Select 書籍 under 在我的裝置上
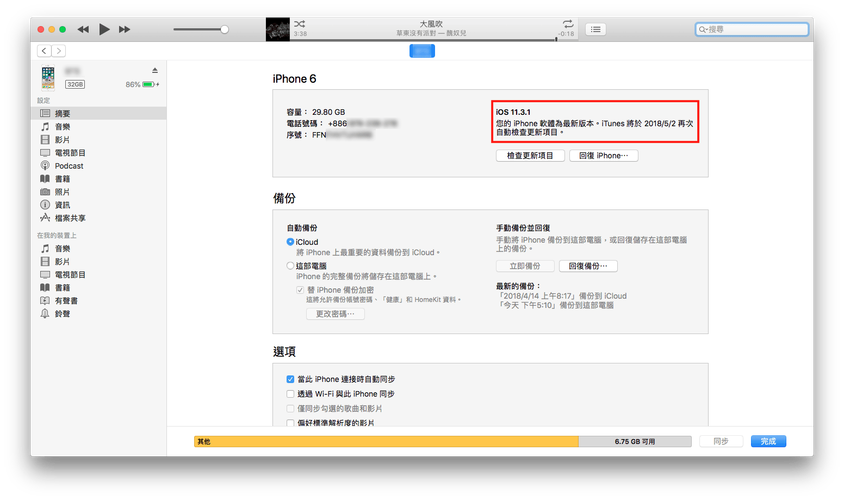Viewport: 844px width, 500px height. (99, 287)
